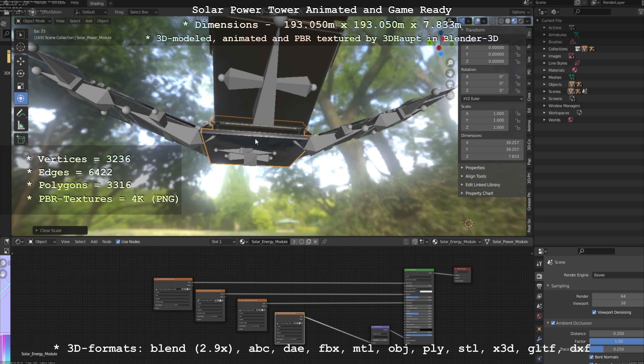Click the viewport zoom magnifier icon
This screenshot has width=644, height=364.
(450, 63)
